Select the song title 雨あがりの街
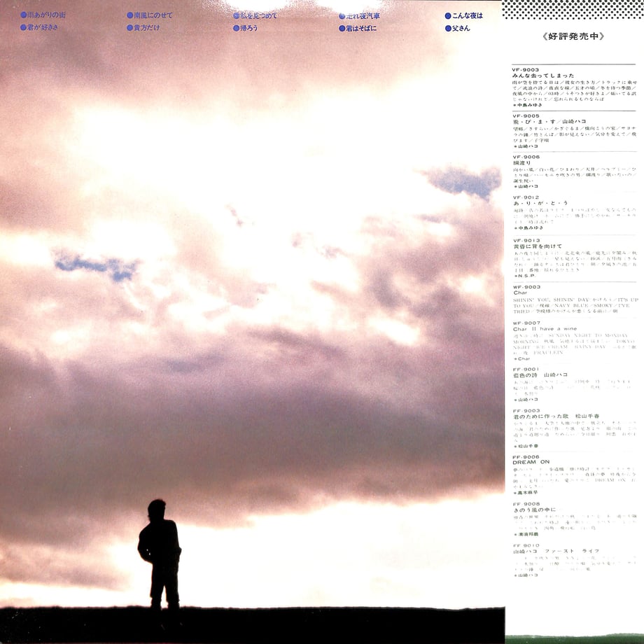This screenshot has height=644, width=644. [46, 15]
